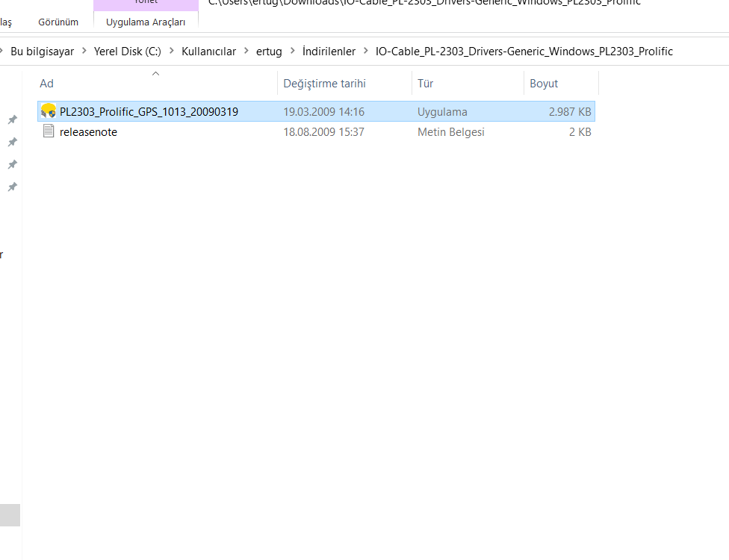This screenshot has height=560, width=729.
Task: Click the date 19.03.2009 14:16
Action: (x=324, y=111)
